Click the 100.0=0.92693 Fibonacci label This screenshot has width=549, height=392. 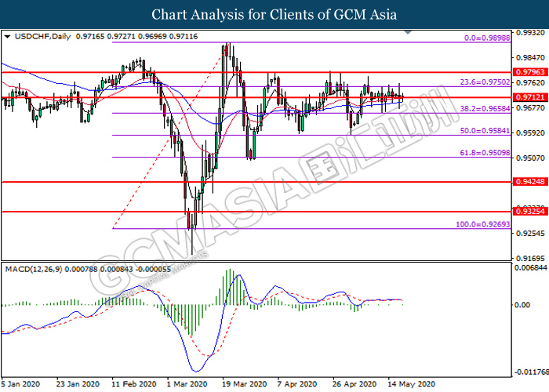click(483, 224)
